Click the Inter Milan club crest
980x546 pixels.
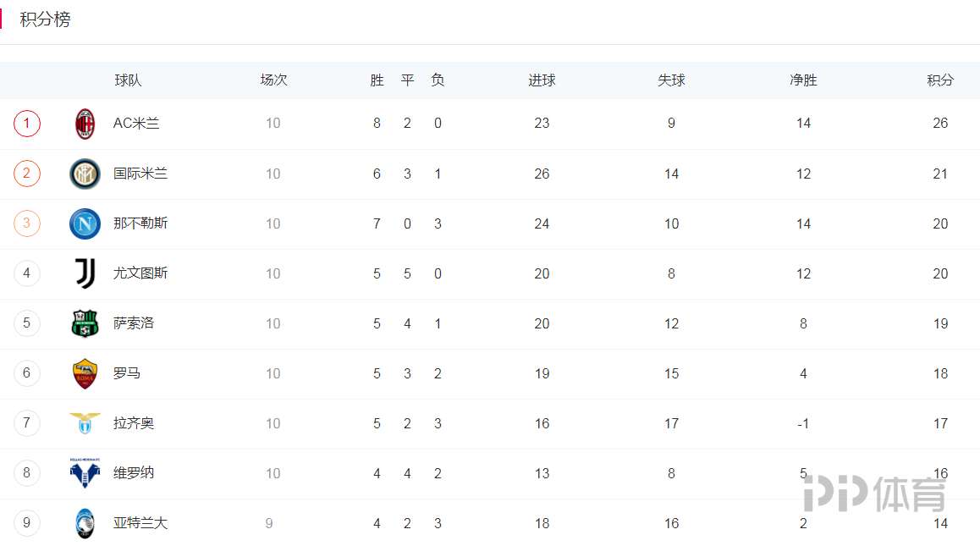pos(85,174)
